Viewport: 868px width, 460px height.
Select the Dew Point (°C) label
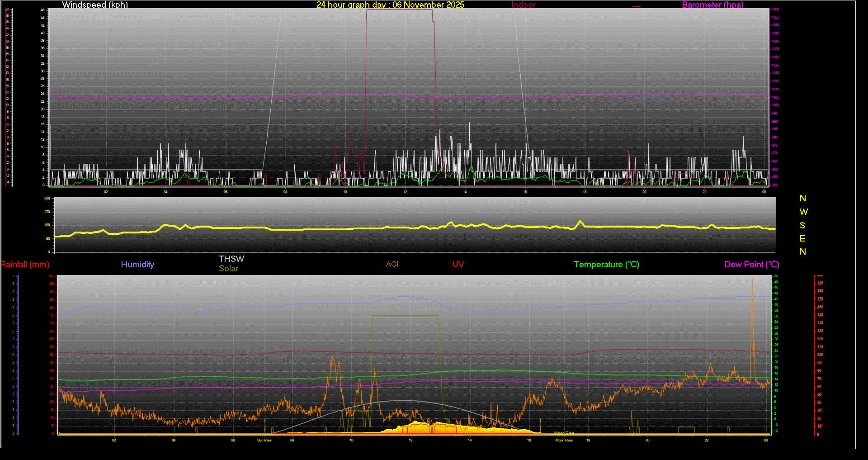(x=751, y=265)
